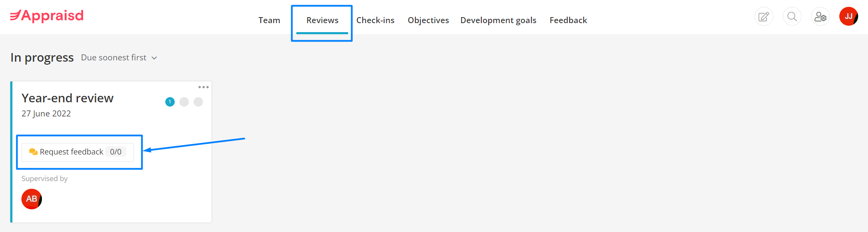
Task: Navigate to Development goals
Action: [498, 20]
